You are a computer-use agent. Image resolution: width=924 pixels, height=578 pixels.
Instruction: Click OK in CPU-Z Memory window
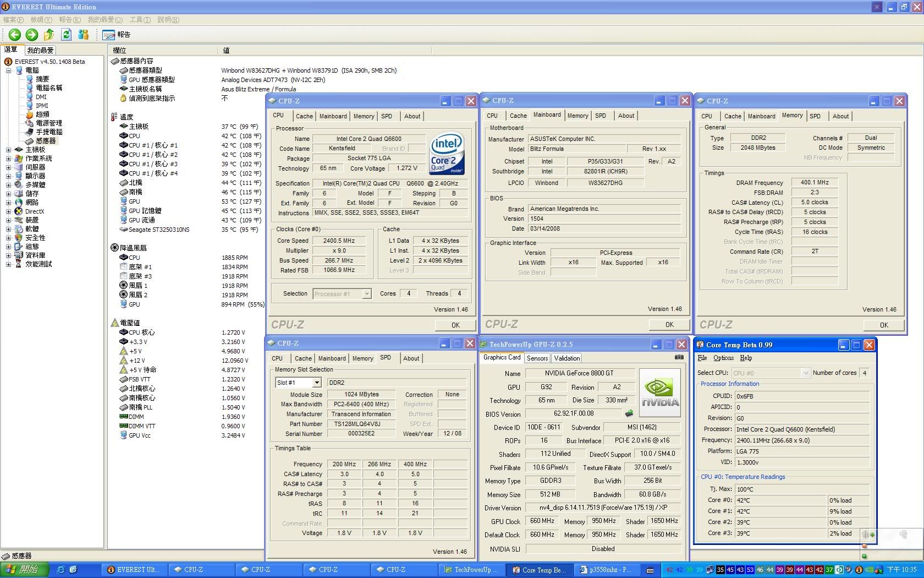coord(884,325)
